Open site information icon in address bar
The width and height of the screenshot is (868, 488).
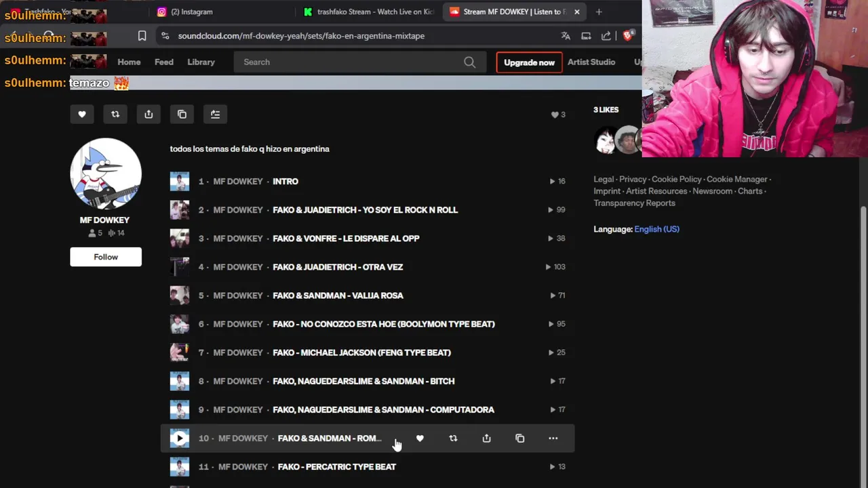[163, 36]
